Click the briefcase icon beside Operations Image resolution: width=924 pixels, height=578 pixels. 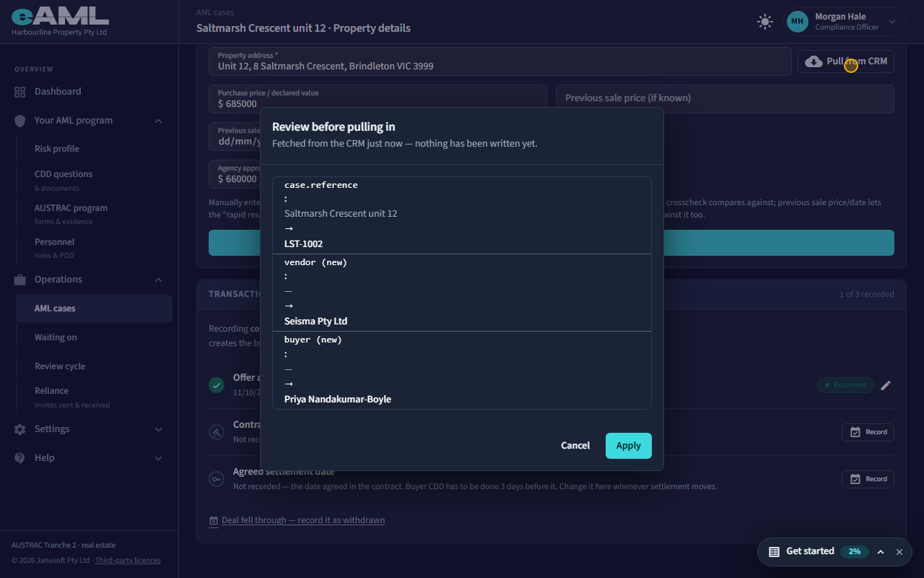(19, 280)
